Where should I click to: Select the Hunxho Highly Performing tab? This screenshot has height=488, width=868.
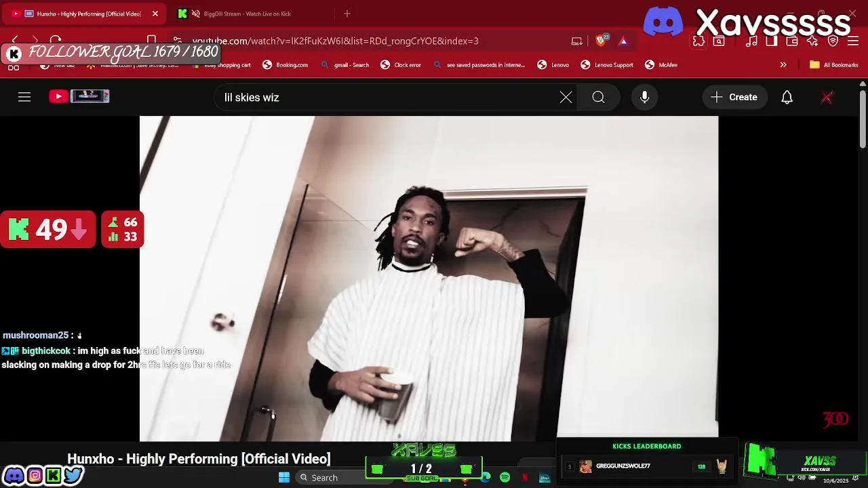coord(84,14)
